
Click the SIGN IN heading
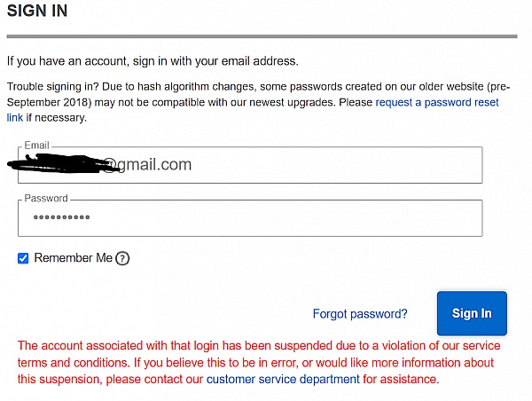pos(37,11)
